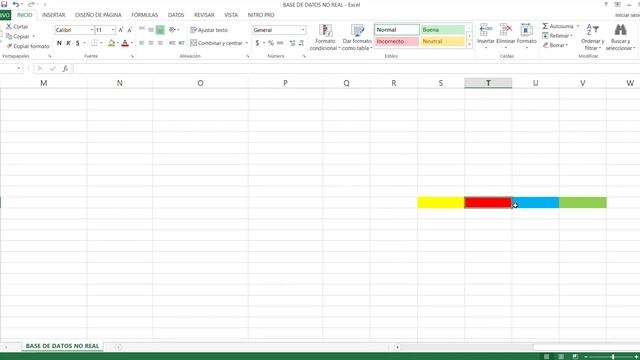The image size is (640, 360).
Task: Apply the Buena cell style
Action: [442, 30]
